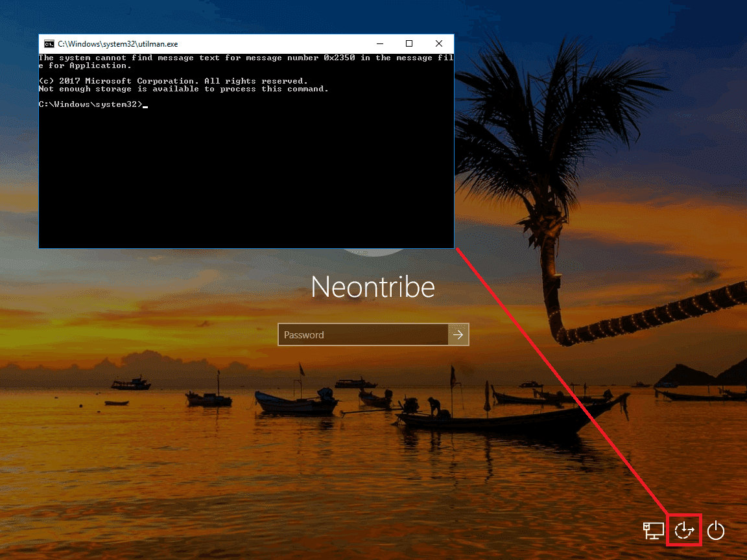Click the Command Prompt title bar icon

point(49,44)
